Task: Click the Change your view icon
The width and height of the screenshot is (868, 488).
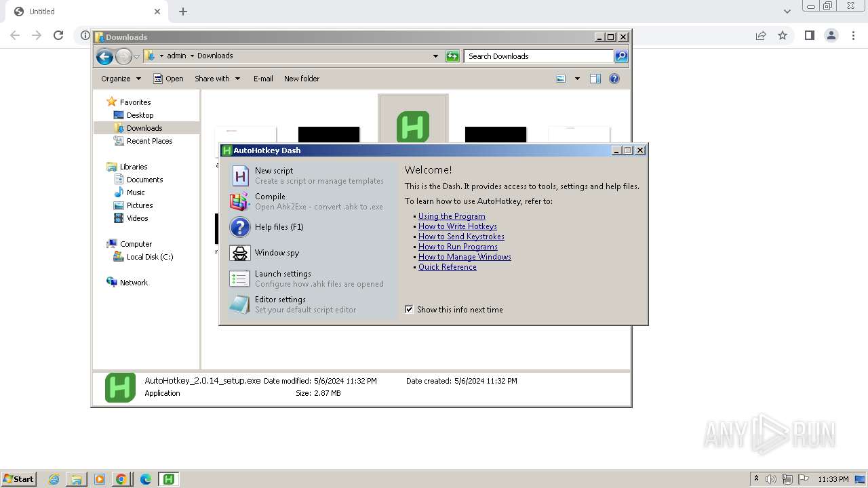Action: 561,79
